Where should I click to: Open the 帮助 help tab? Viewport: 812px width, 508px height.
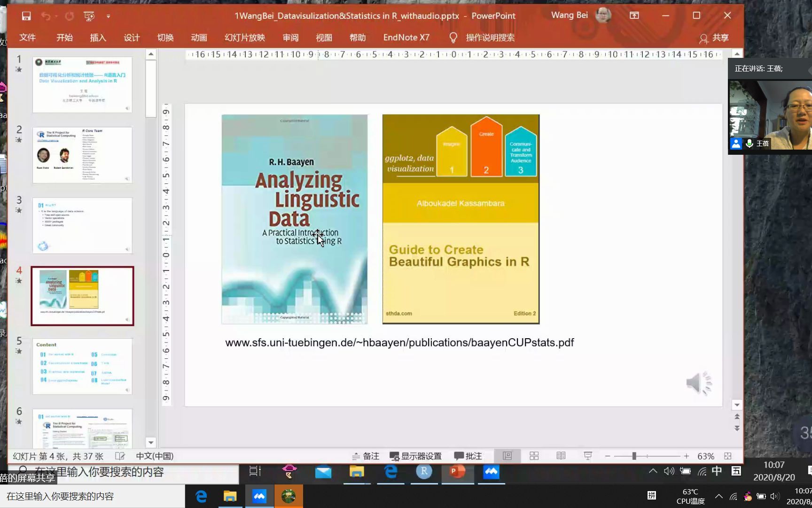click(358, 38)
